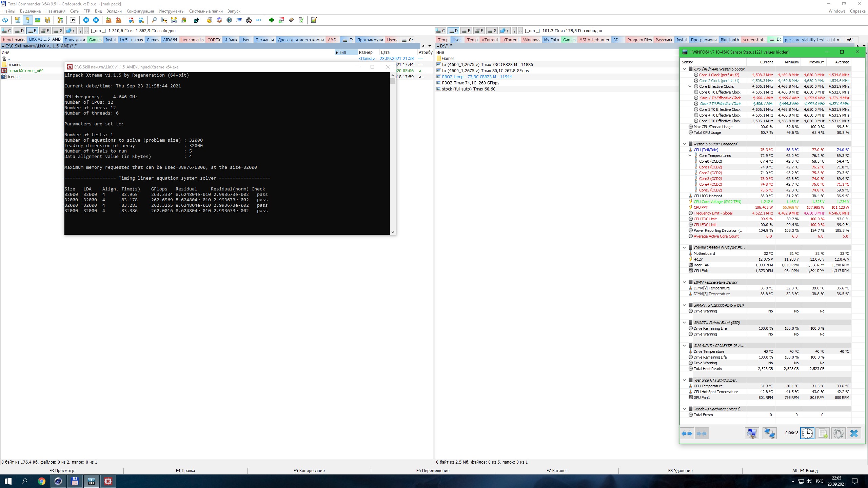The height and width of the screenshot is (488, 868).
Task: Collapse GeForce RTX 2070 Super group
Action: pos(685,380)
